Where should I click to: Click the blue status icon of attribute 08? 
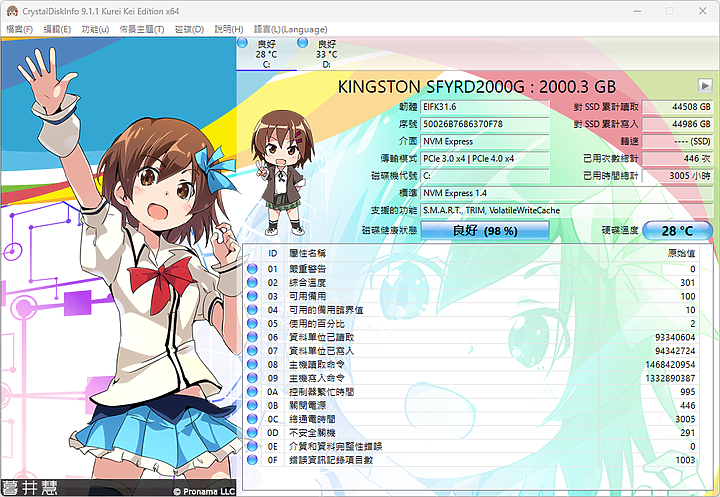[252, 364]
